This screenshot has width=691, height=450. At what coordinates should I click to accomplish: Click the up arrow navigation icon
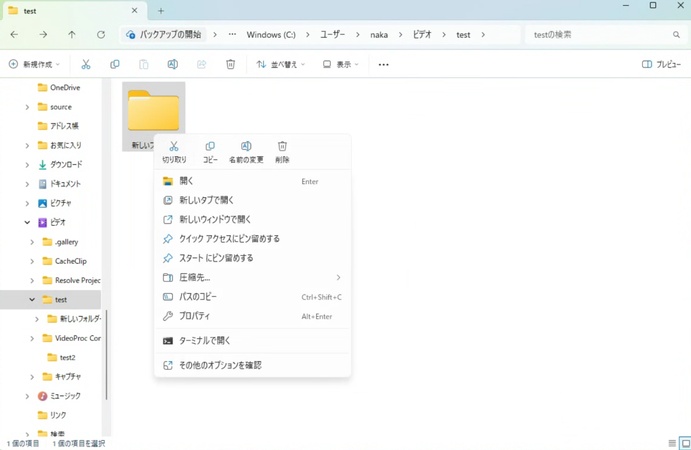pos(72,35)
